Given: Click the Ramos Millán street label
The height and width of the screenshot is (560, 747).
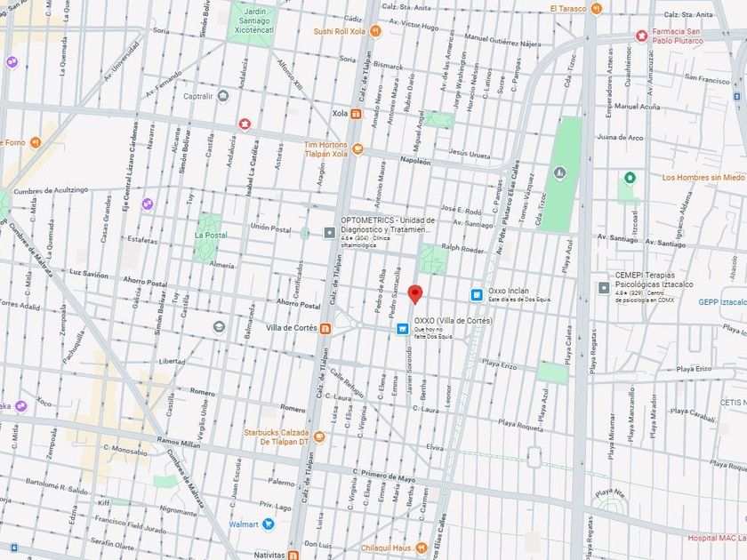Looking at the screenshot, I should pos(179,443).
